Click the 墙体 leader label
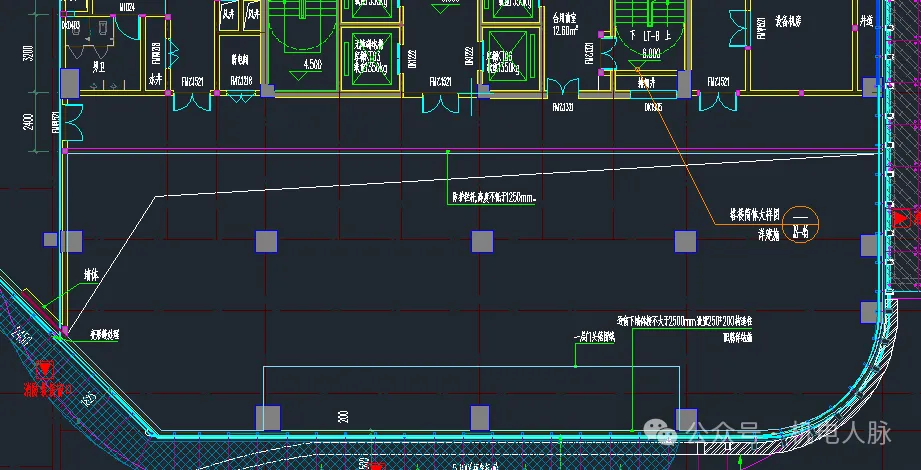This screenshot has width=921, height=470. (92, 273)
